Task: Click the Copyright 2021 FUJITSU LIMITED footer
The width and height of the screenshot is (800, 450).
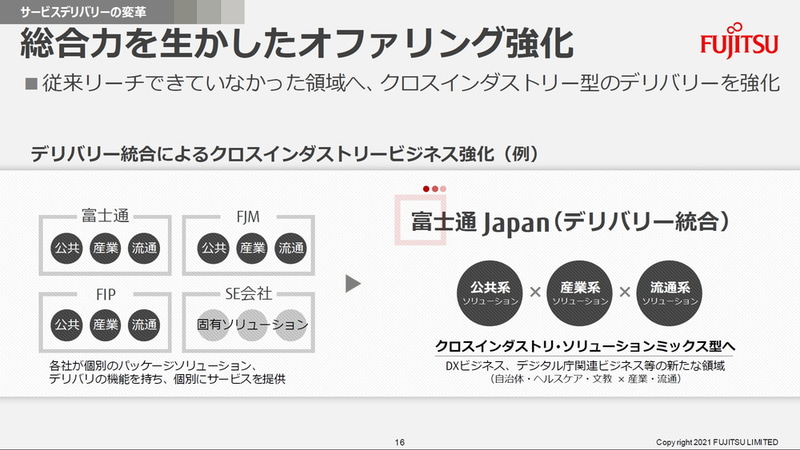Action: (717, 442)
